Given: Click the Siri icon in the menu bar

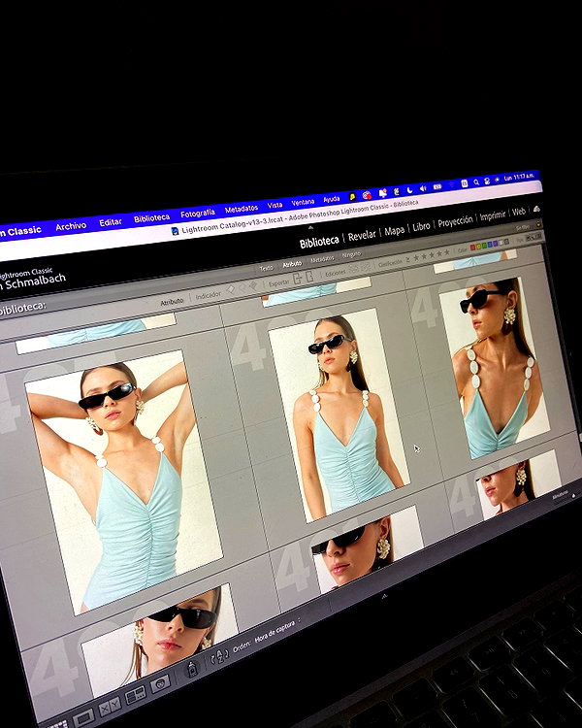Looking at the screenshot, I should tap(497, 180).
